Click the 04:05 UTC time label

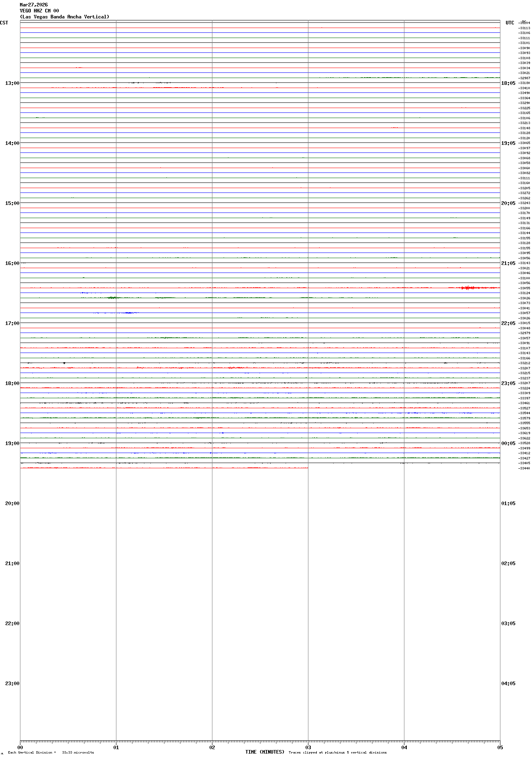click(508, 684)
